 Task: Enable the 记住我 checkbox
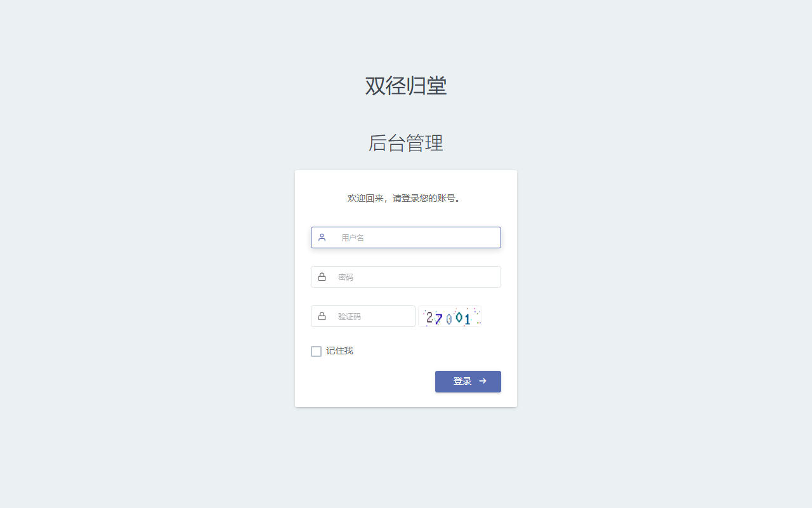point(316,351)
